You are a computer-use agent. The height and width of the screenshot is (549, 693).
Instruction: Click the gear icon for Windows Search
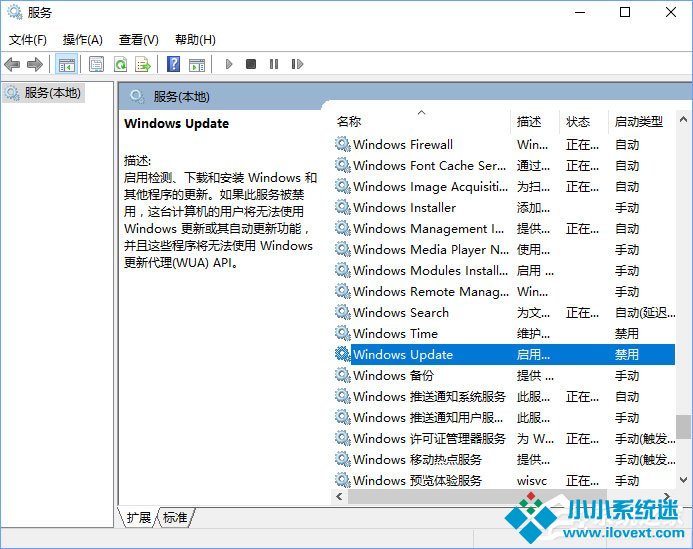pos(342,312)
